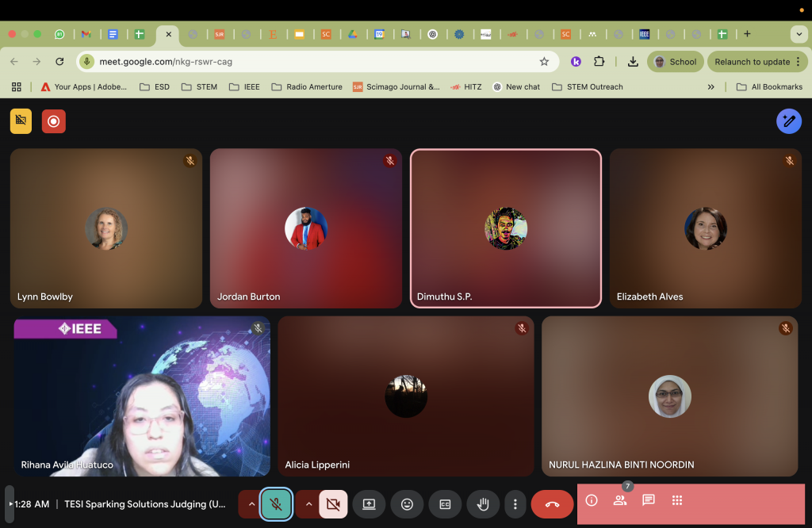Toggle closed captions
This screenshot has width=812, height=528.
point(445,504)
